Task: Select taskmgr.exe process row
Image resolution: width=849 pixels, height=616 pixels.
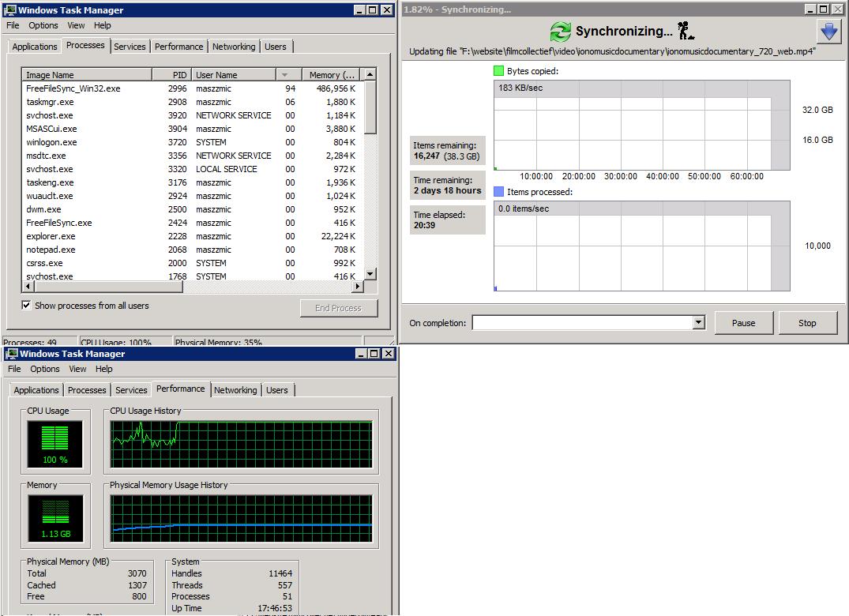Action: tap(192, 102)
